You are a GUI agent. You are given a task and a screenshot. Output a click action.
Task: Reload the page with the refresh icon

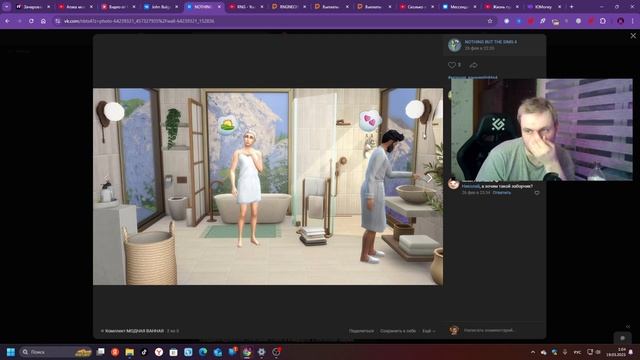[31, 21]
